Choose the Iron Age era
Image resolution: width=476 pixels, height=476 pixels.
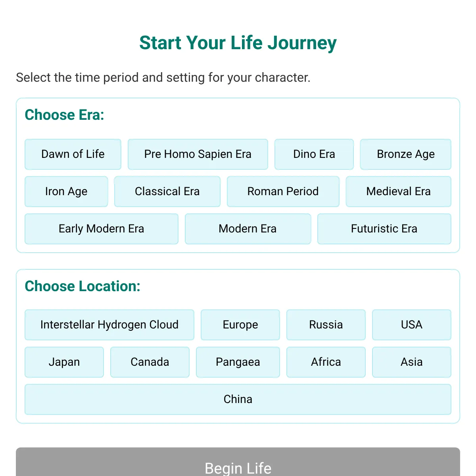[66, 192]
